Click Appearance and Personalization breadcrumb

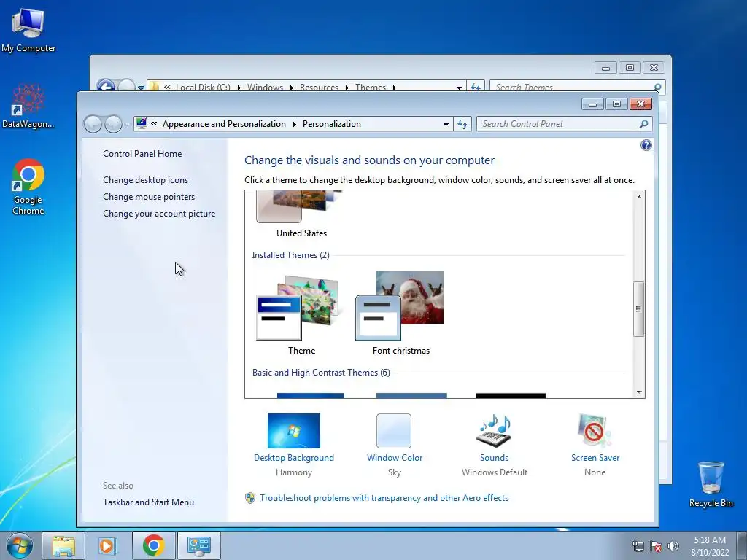point(224,124)
